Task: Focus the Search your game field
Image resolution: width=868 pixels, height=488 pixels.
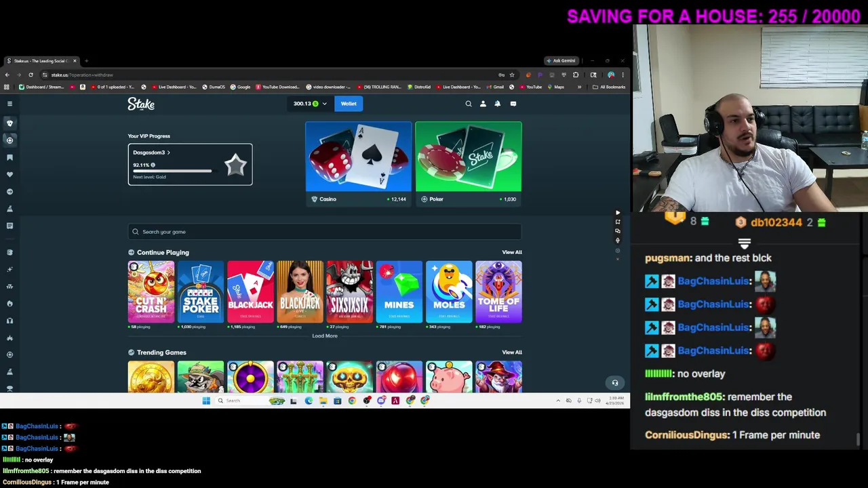Action: (324, 232)
